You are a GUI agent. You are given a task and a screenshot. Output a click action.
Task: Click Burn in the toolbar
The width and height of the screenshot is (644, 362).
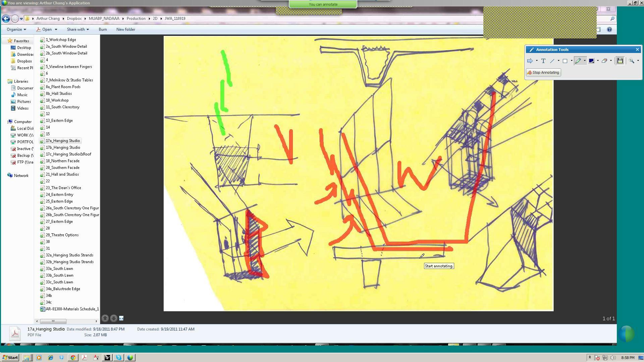pos(103,29)
